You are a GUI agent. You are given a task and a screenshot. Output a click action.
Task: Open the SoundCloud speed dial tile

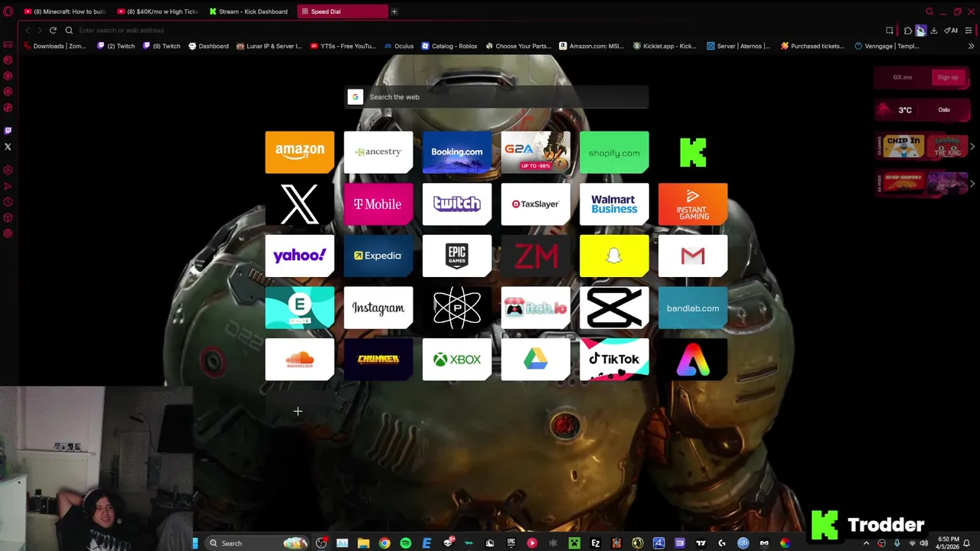point(299,360)
